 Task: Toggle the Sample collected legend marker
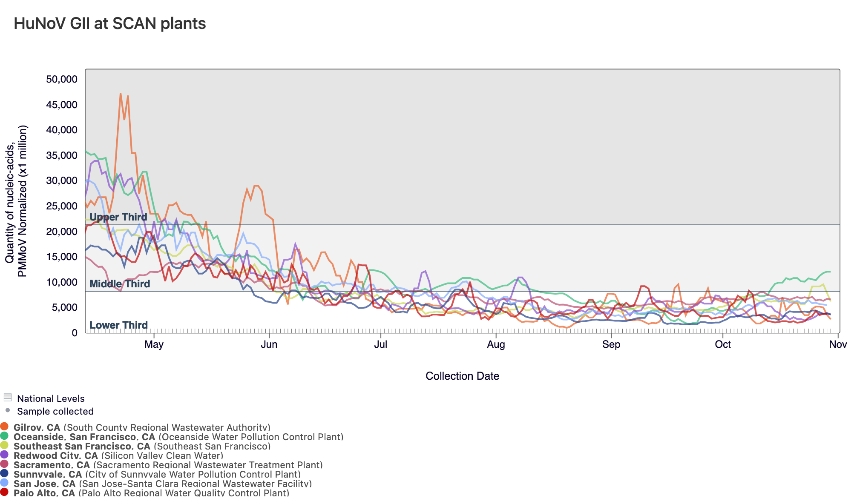(x=7, y=410)
